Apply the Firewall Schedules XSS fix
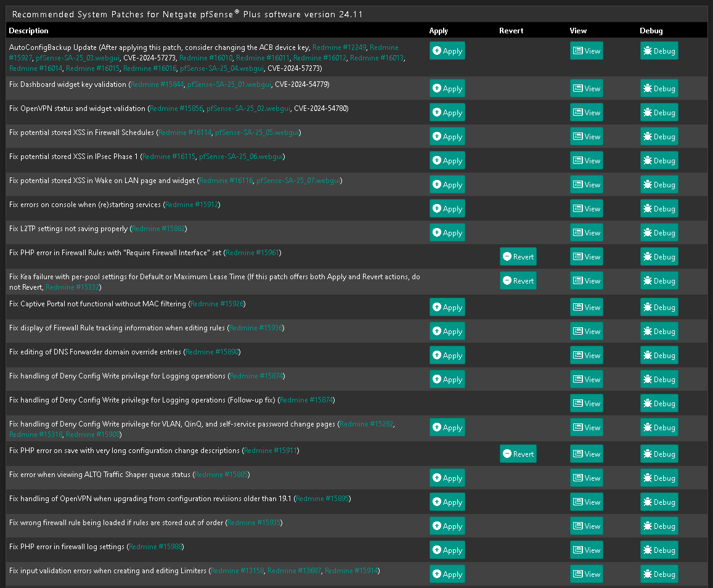 pyautogui.click(x=447, y=137)
